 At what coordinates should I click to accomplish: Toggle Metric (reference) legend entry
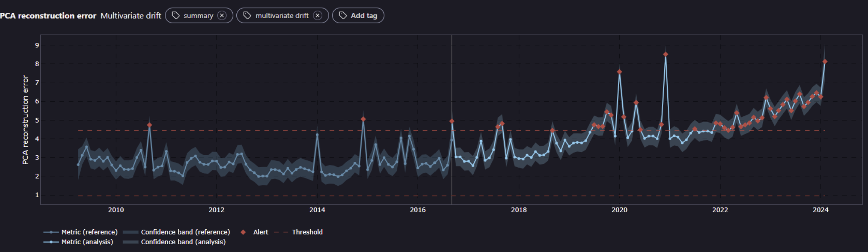89,232
